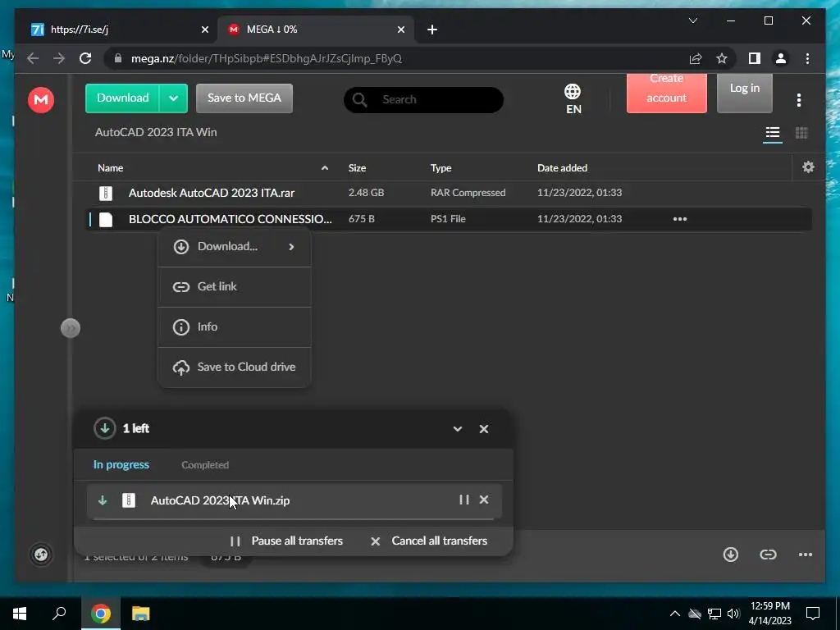Switch to the https://7i.se/j tab
Image resolution: width=840 pixels, height=630 pixels.
tap(118, 30)
